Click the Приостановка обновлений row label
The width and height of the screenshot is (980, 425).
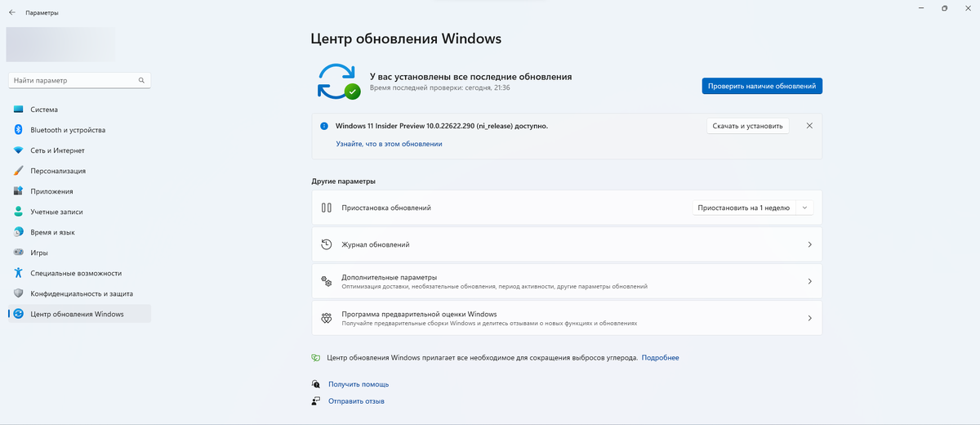[x=386, y=208]
